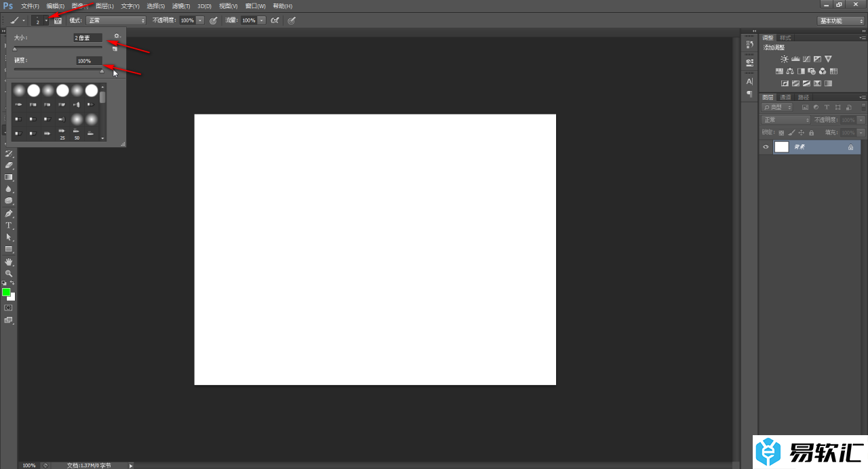Add a Brightness/Contrast adjustment (sun icon)
The height and width of the screenshot is (469, 868).
785,60
